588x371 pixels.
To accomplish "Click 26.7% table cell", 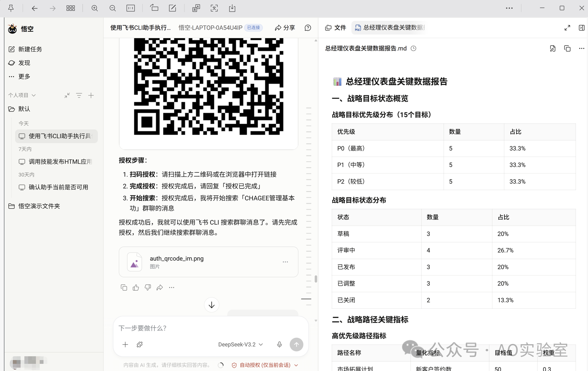I will coord(534,250).
